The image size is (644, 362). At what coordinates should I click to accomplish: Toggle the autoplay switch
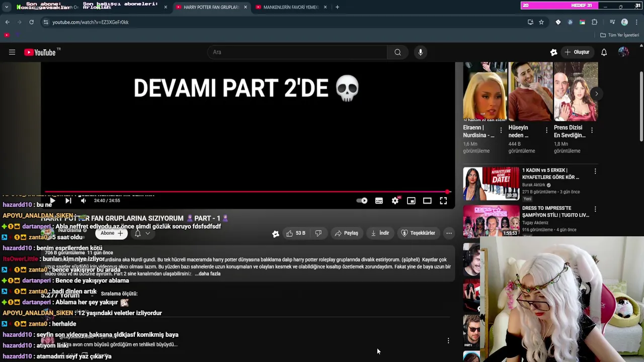coord(362,201)
